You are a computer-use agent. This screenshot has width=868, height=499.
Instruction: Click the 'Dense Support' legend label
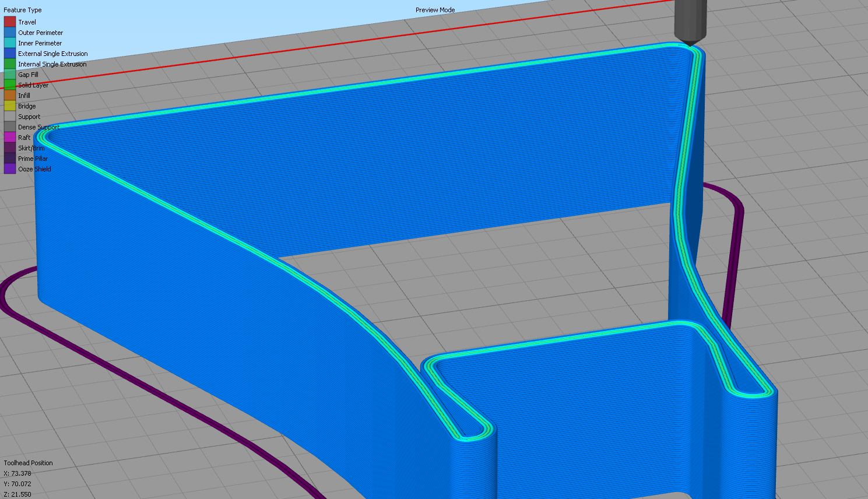click(38, 127)
